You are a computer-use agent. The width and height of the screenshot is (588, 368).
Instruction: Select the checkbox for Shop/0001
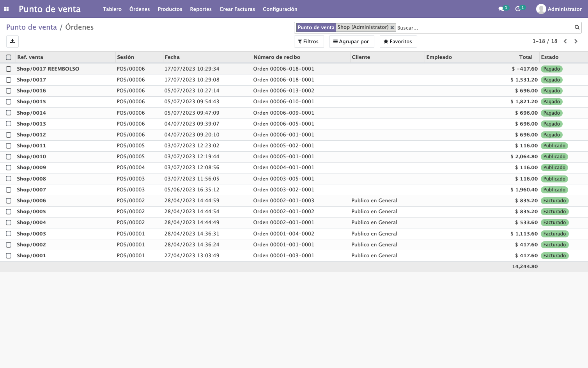pyautogui.click(x=9, y=256)
